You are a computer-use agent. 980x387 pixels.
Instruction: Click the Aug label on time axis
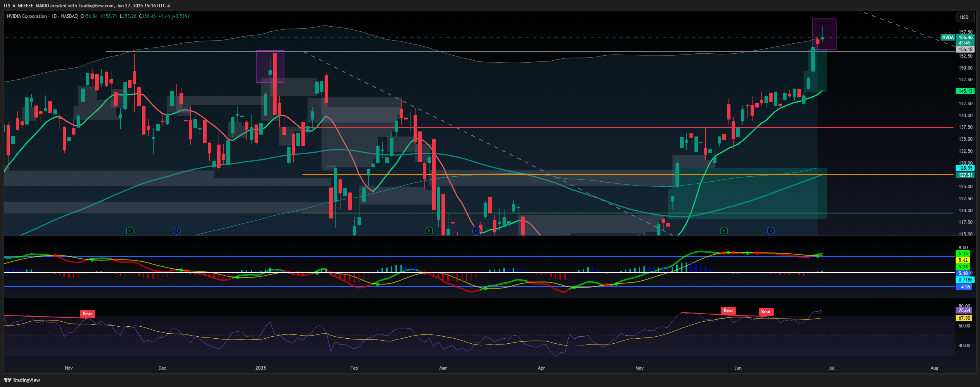point(934,368)
